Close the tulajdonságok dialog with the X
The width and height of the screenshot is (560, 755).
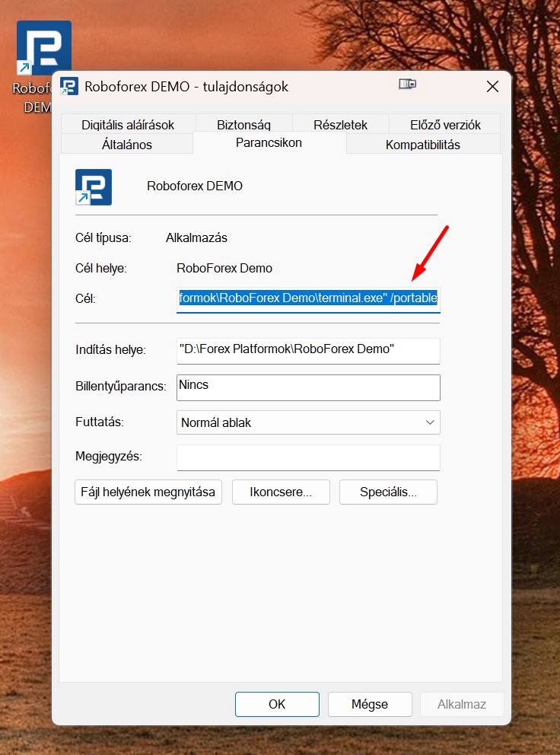(492, 87)
